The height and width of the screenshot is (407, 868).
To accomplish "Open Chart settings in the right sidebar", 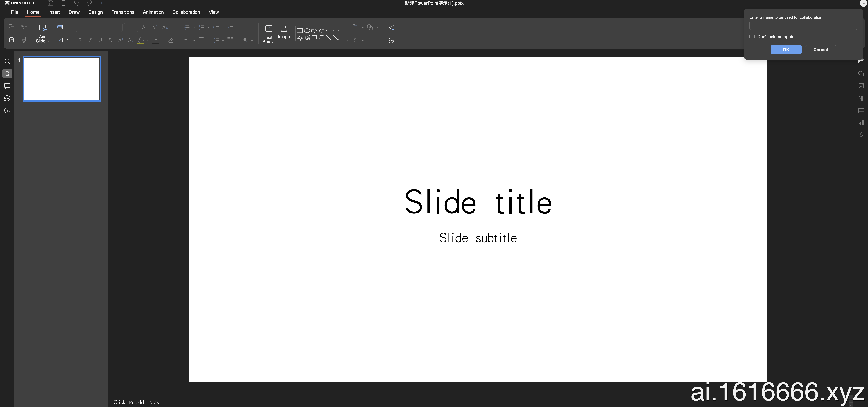I will [x=861, y=123].
